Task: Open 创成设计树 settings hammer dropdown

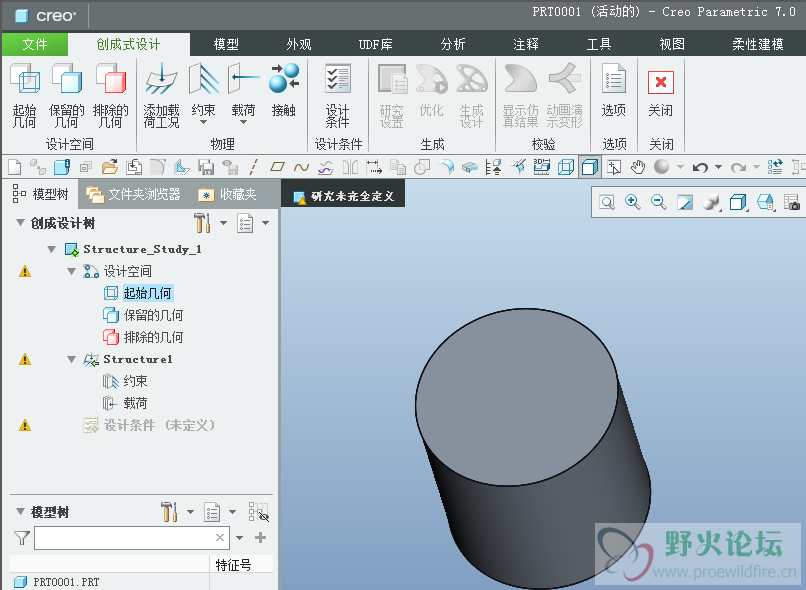Action: tap(223, 223)
